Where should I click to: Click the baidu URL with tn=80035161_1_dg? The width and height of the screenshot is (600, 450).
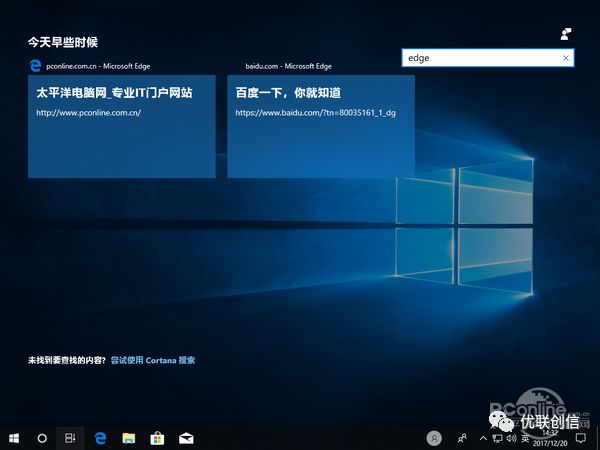click(x=316, y=112)
